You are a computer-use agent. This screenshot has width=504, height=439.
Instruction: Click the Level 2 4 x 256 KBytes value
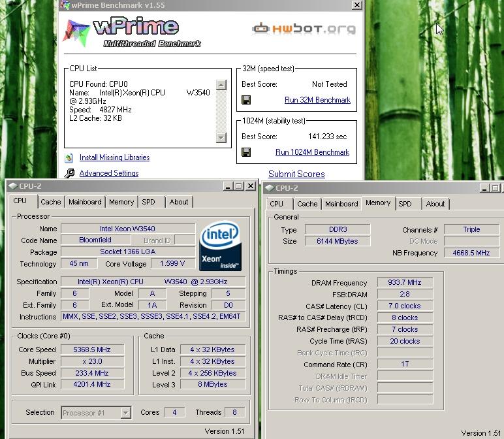213,373
